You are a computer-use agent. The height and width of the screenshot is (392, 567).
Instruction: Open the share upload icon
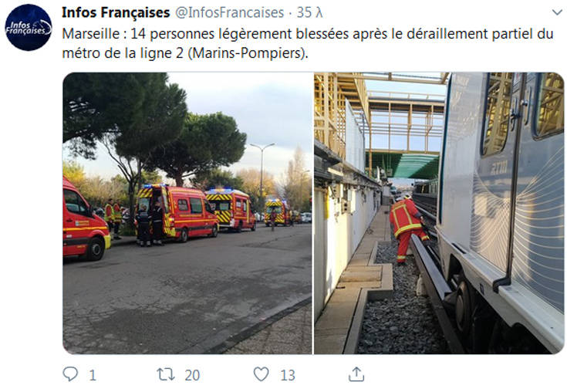click(356, 374)
